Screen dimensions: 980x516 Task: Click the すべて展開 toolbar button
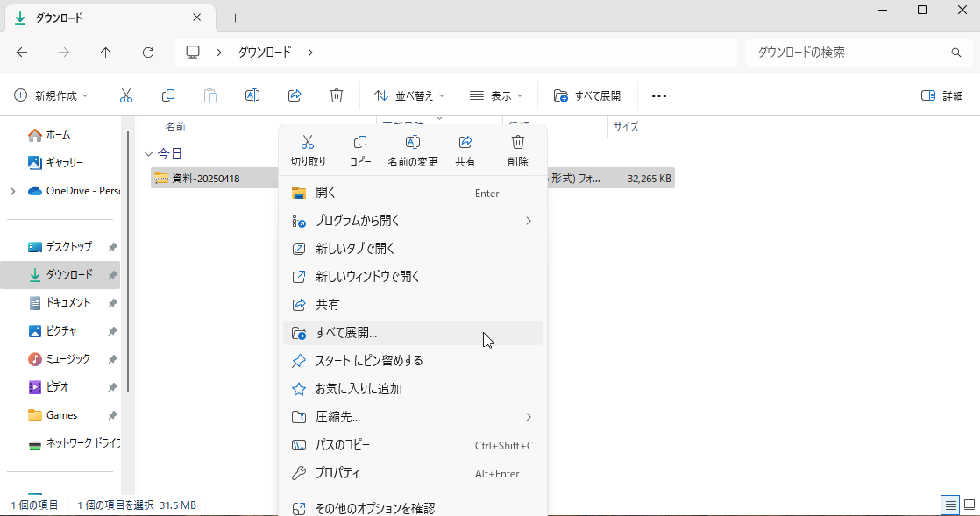click(x=587, y=95)
